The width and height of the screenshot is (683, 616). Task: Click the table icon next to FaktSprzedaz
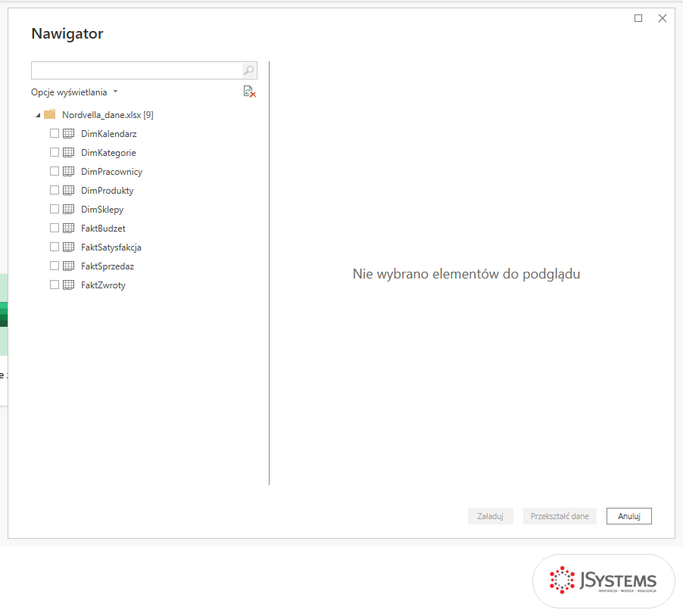click(x=68, y=266)
